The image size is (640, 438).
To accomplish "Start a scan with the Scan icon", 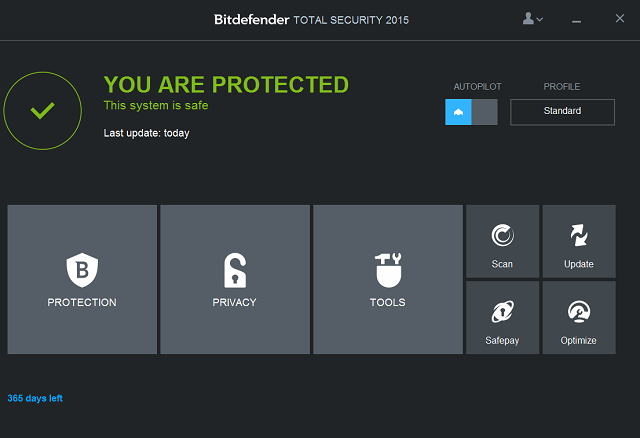I will click(502, 235).
